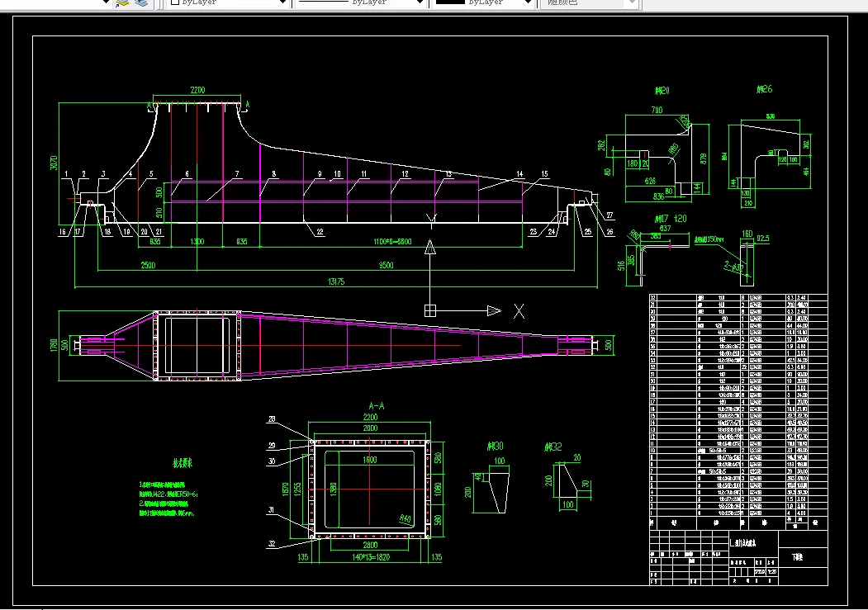868x610 pixels.
Task: Select the 2000 dimension in section A-A
Action: 370,428
